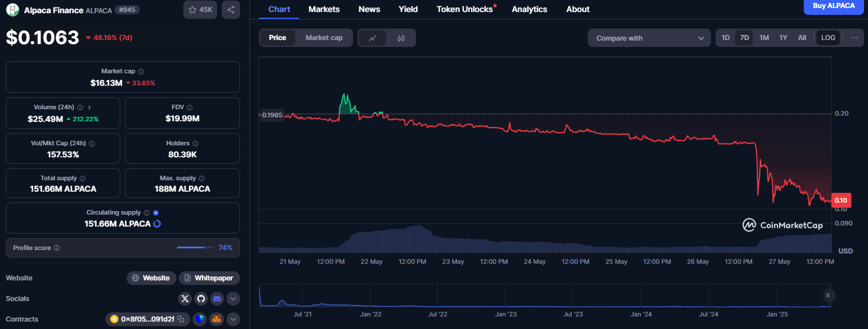The width and height of the screenshot is (868, 329).
Task: Open Volume (24h) info icon
Action: coord(80,108)
